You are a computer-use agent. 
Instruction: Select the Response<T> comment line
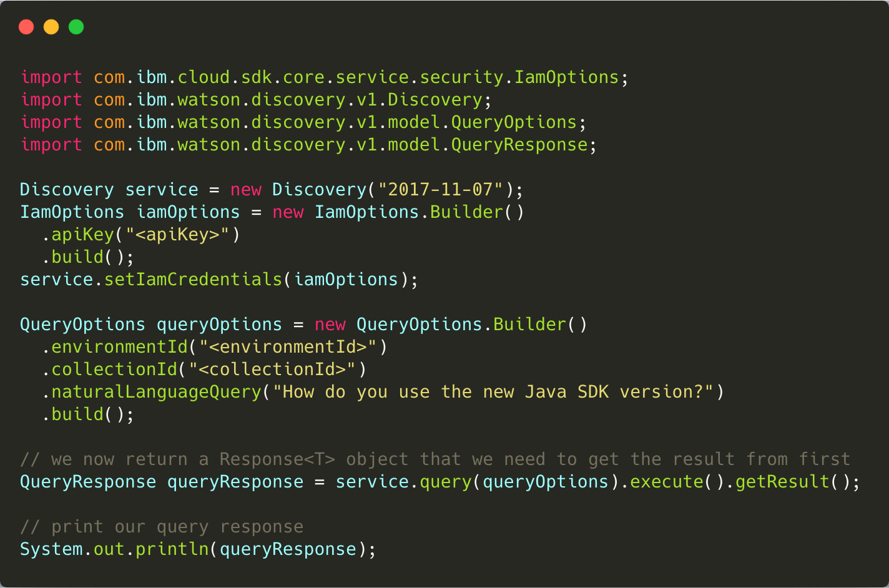[x=435, y=459]
